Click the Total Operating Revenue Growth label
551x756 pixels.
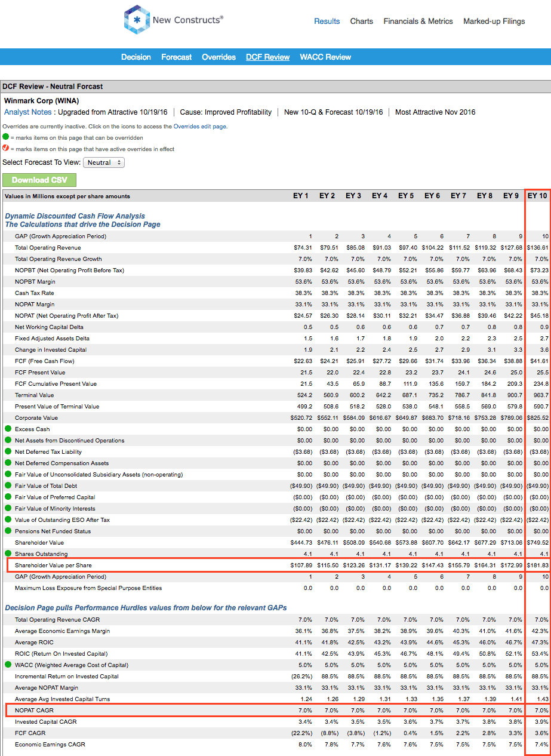(x=59, y=259)
